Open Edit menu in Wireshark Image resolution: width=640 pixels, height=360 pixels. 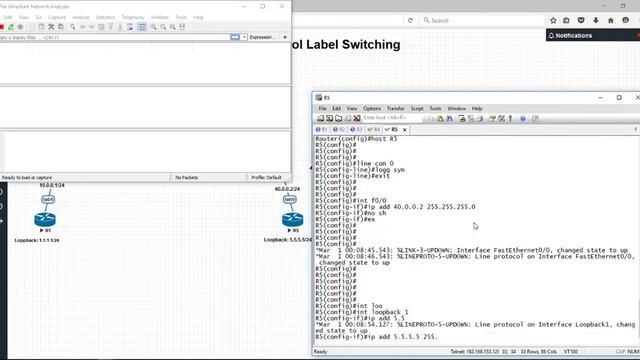point(8,17)
